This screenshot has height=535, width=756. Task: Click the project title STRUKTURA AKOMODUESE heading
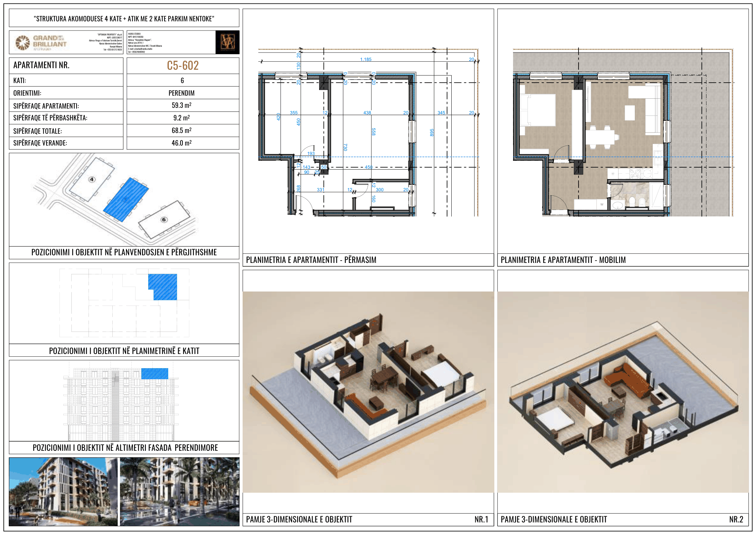pyautogui.click(x=124, y=19)
